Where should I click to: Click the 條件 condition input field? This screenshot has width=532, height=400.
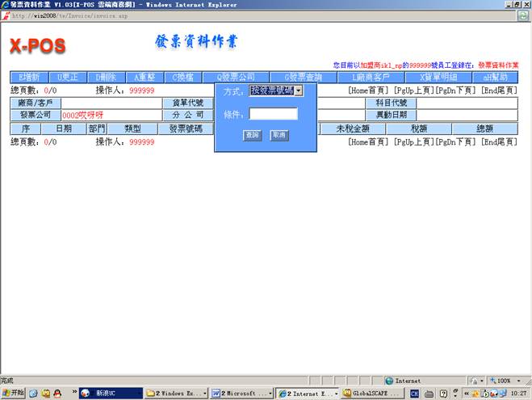click(273, 115)
